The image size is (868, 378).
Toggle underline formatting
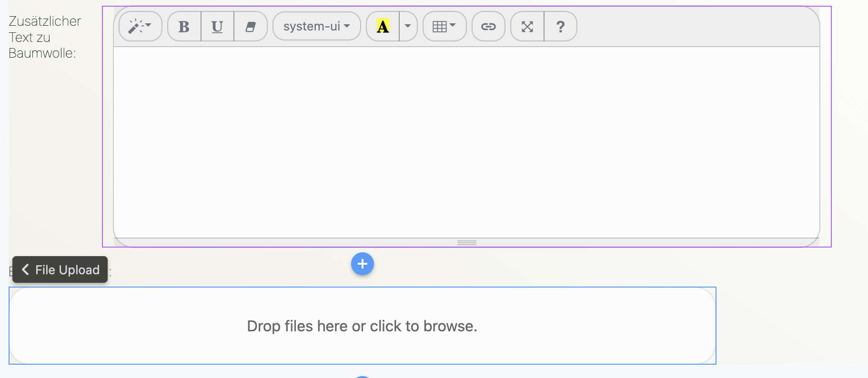[217, 26]
